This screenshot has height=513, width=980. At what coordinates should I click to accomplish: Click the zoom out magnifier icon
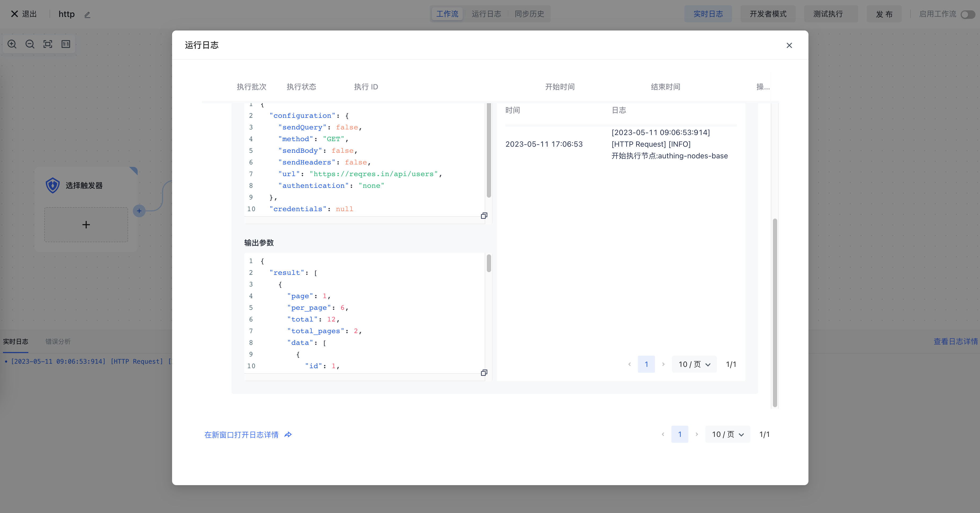tap(30, 44)
